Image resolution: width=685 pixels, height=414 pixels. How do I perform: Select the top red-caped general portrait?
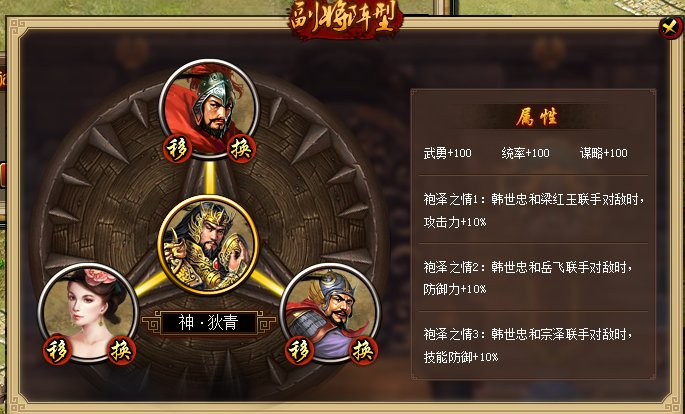click(x=209, y=109)
